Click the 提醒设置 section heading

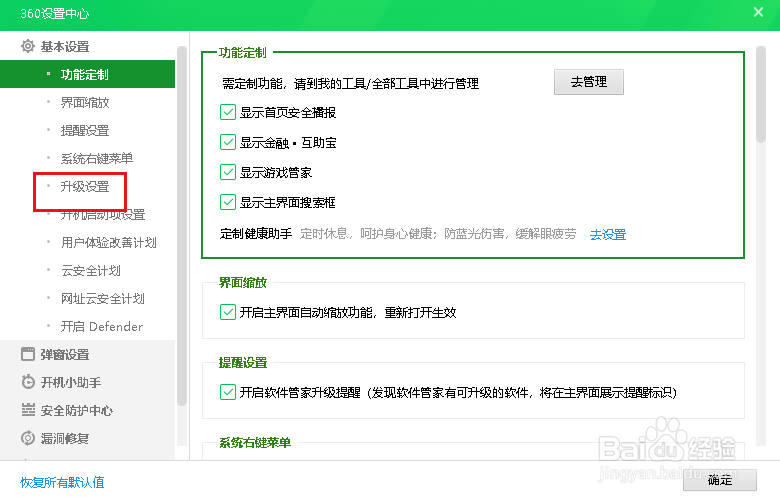click(243, 362)
